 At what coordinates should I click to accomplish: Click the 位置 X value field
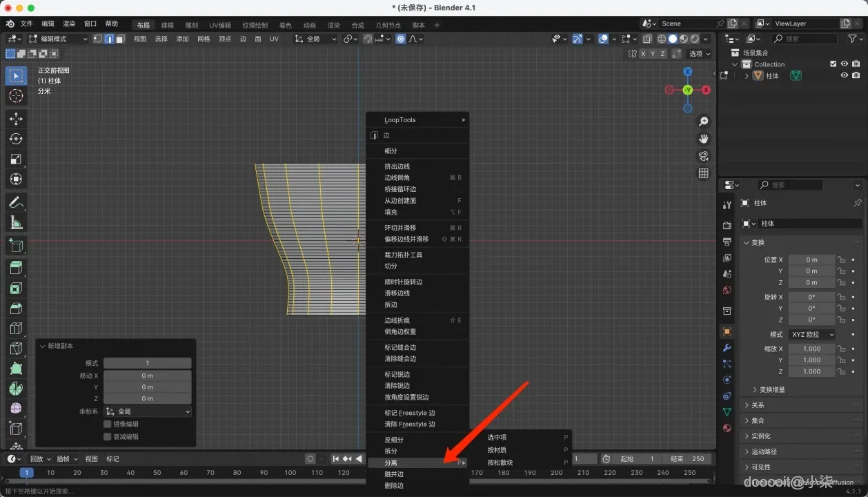[x=811, y=260]
